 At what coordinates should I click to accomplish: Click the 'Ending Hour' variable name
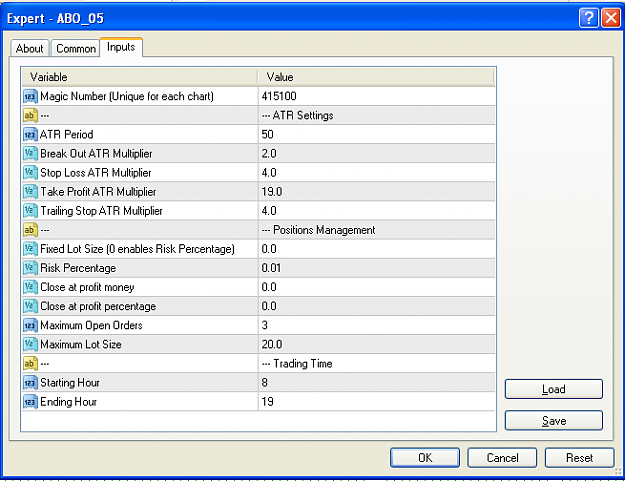coord(69,402)
